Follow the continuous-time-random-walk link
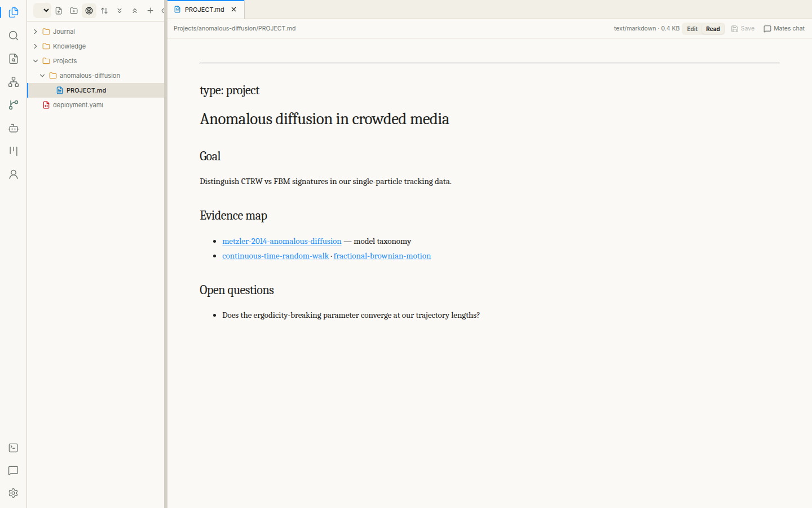 coord(275,256)
